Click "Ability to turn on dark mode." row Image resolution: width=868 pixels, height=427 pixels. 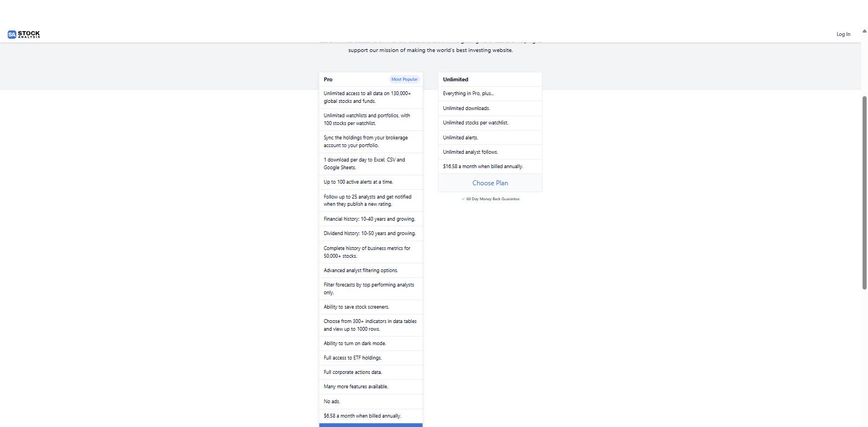pos(371,343)
